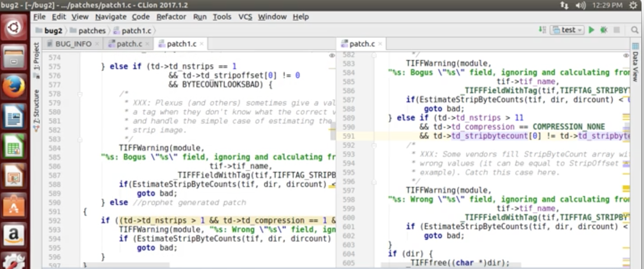
Task: Launch Firefox from the Ubuntu dock
Action: [x=13, y=86]
